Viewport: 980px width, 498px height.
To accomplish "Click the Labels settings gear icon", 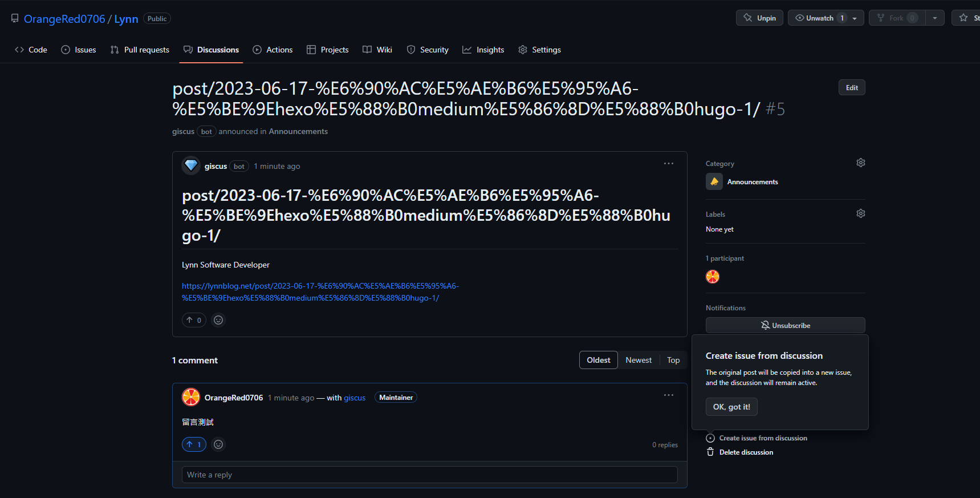I will (860, 214).
